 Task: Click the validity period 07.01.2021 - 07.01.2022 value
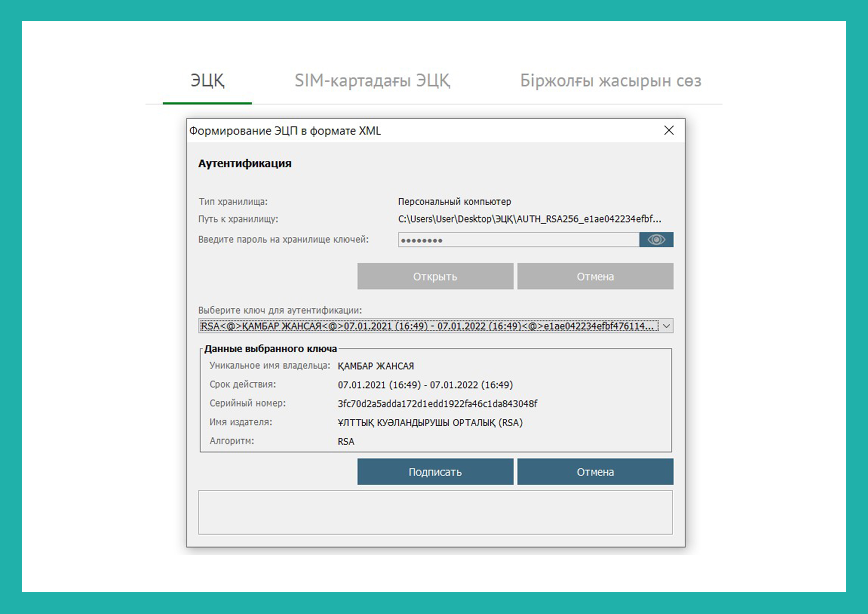pyautogui.click(x=425, y=385)
